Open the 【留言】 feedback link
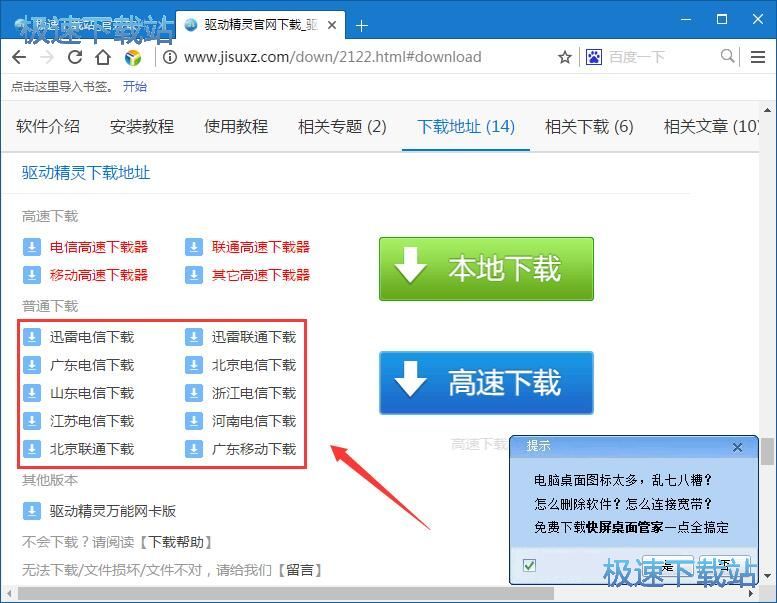 [299, 570]
